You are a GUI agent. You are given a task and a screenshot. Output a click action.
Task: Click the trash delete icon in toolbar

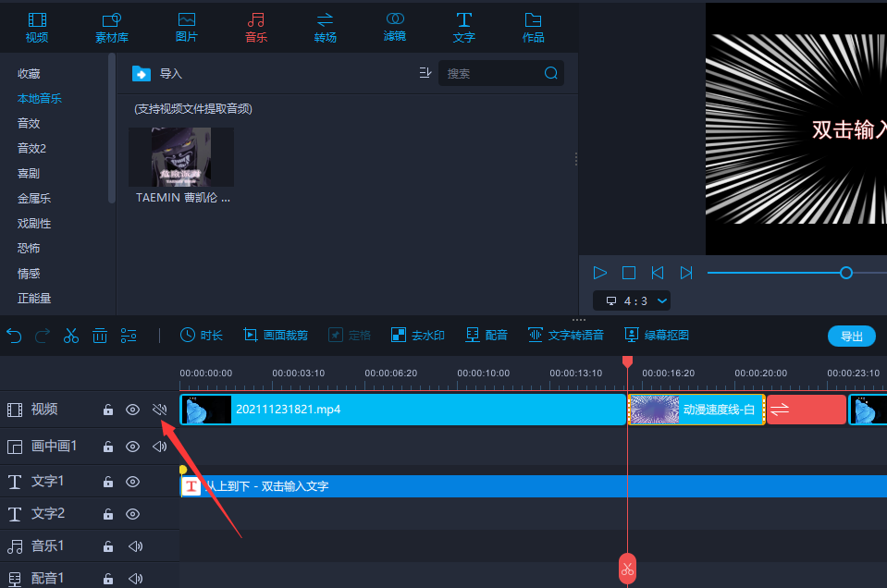coord(100,336)
